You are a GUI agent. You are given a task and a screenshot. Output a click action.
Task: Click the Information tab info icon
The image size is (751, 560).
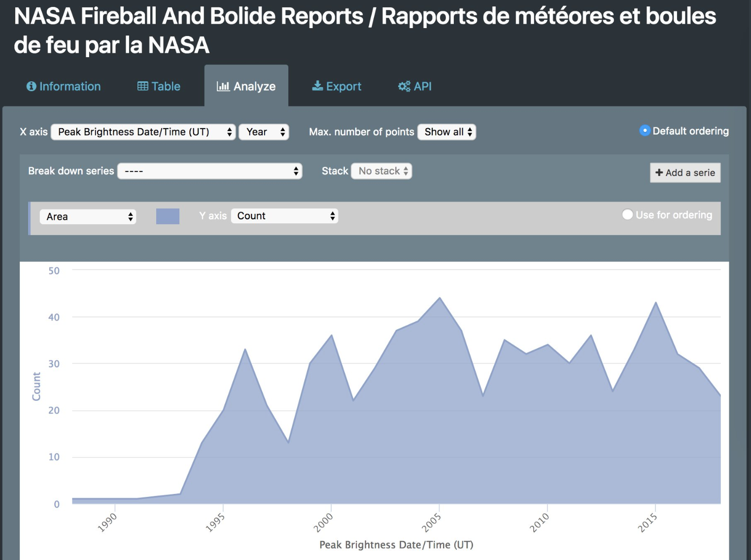[x=31, y=86]
